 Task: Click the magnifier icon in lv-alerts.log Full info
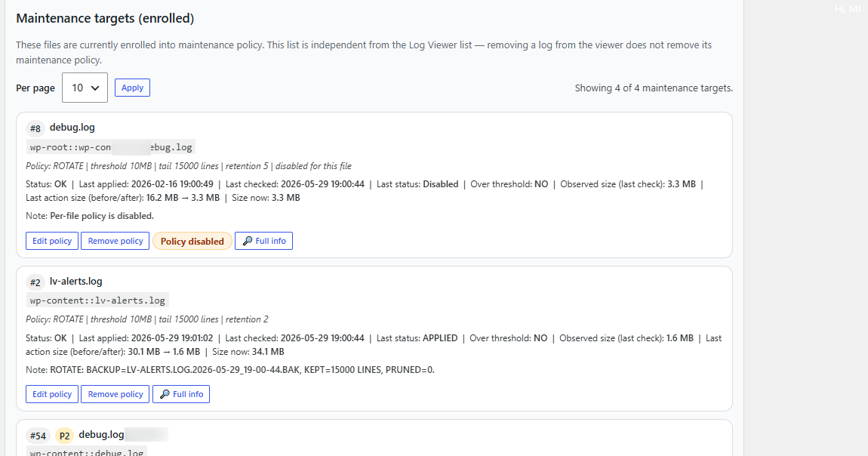(165, 394)
